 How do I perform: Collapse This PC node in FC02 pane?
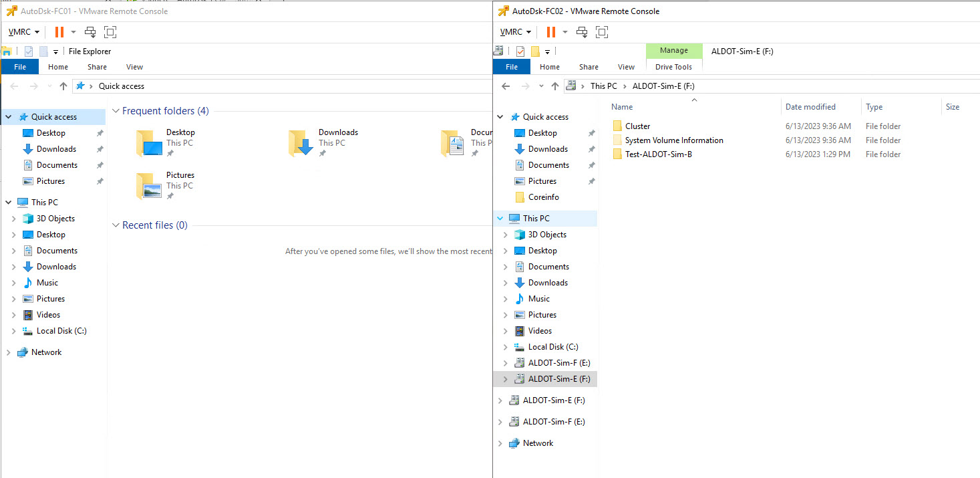pos(500,219)
